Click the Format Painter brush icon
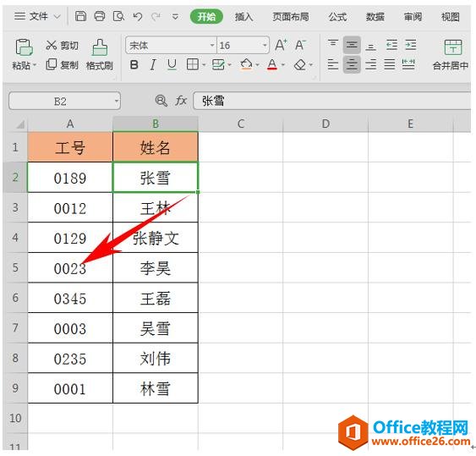The height and width of the screenshot is (456, 476). pos(100,47)
